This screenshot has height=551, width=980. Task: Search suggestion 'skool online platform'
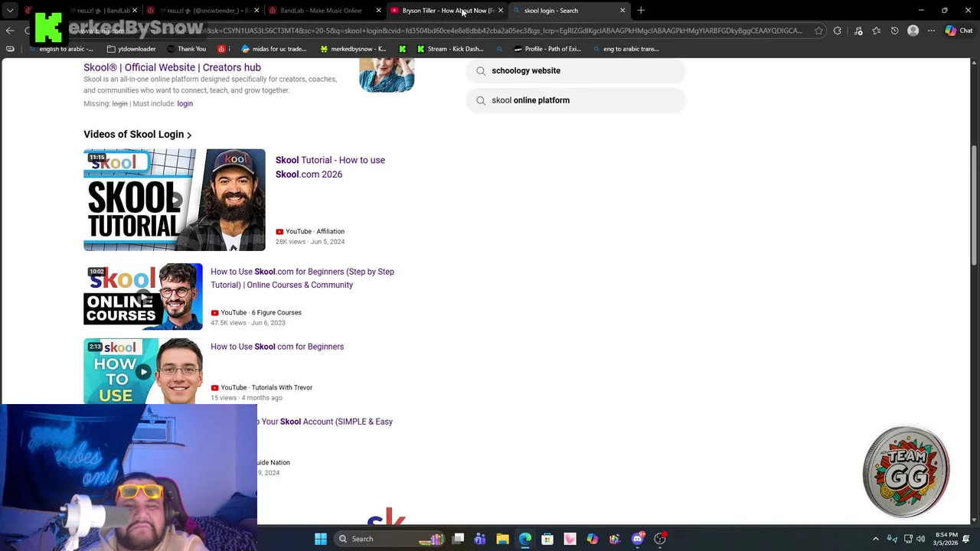pyautogui.click(x=575, y=100)
